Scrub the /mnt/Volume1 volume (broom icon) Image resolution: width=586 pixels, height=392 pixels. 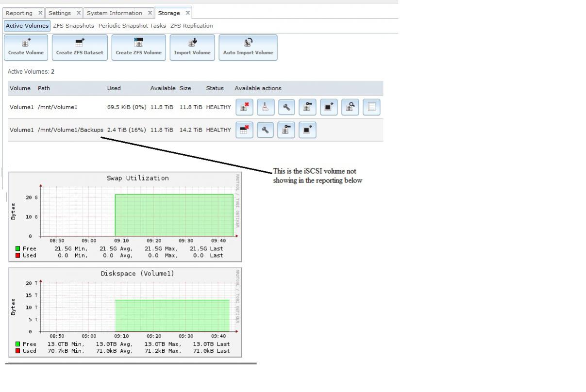pyautogui.click(x=266, y=107)
